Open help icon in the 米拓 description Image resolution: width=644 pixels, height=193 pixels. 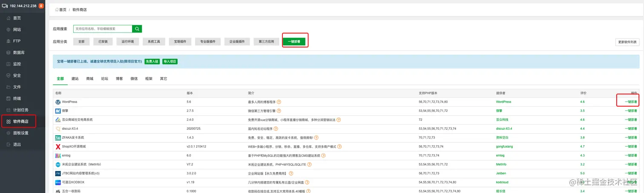coord(309,164)
